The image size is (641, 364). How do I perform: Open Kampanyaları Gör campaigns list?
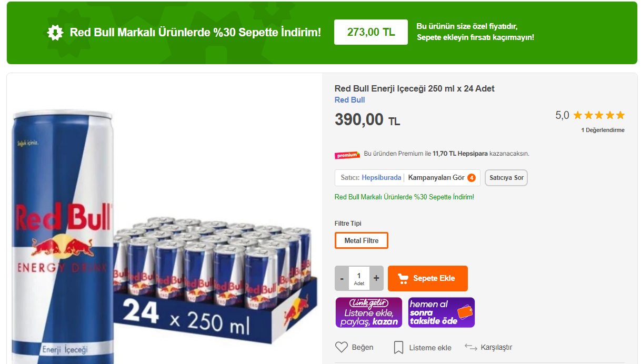436,178
